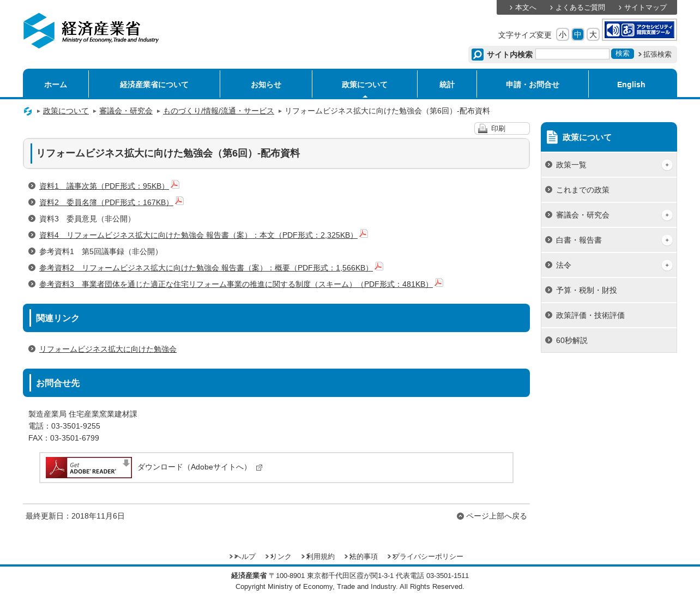The height and width of the screenshot is (614, 700).
Task: Open the ホーム navigation tab
Action: coord(56,85)
